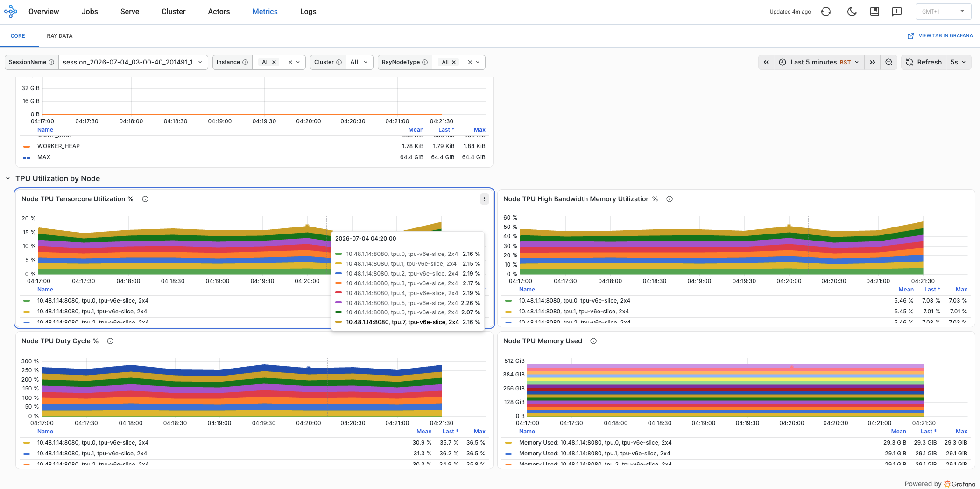
Task: Open the SessionName dropdown
Action: [x=133, y=62]
